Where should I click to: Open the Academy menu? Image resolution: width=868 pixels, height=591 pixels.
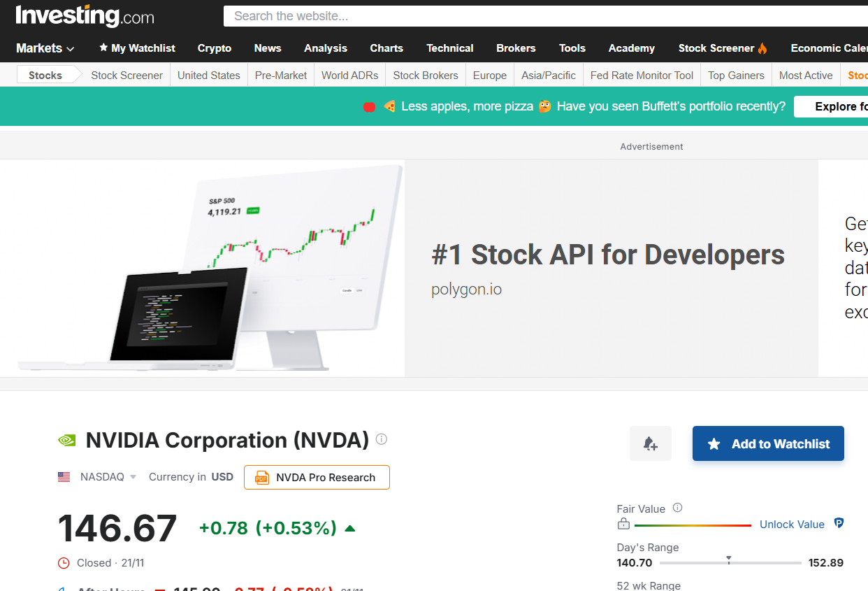[632, 48]
